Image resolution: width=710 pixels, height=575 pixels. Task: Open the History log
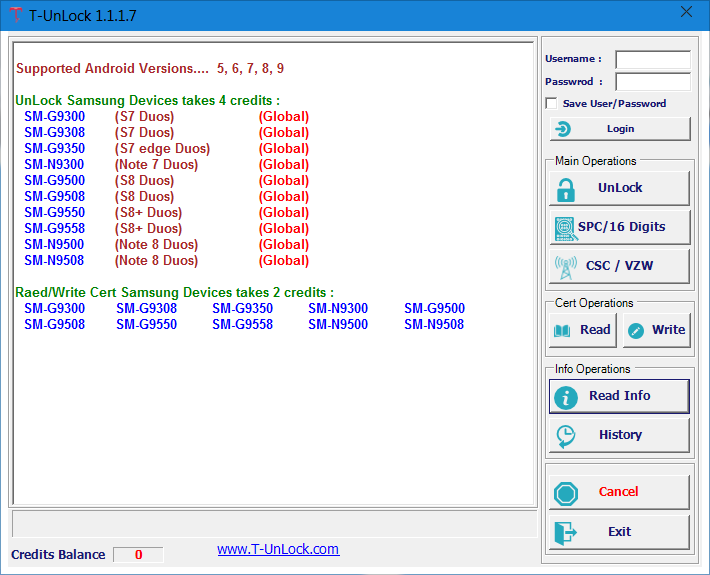click(x=619, y=435)
